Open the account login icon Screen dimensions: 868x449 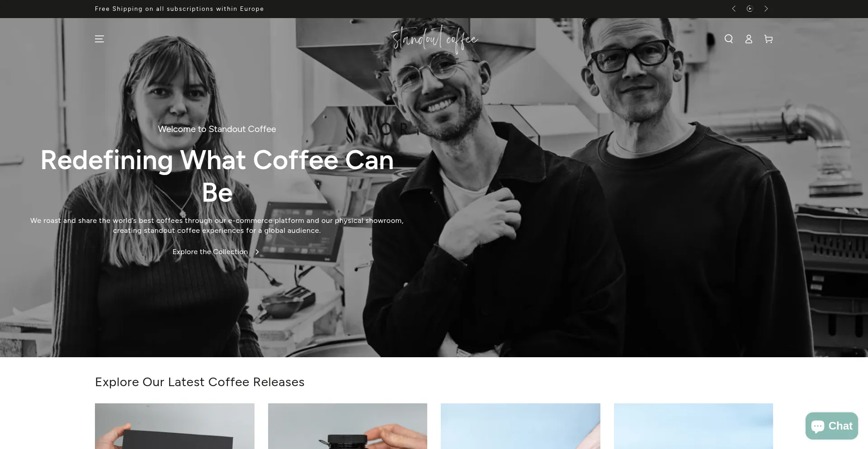point(749,39)
